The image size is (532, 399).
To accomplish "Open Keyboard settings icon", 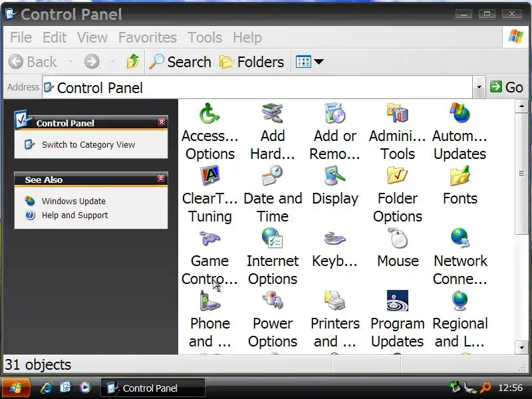I will pos(335,239).
